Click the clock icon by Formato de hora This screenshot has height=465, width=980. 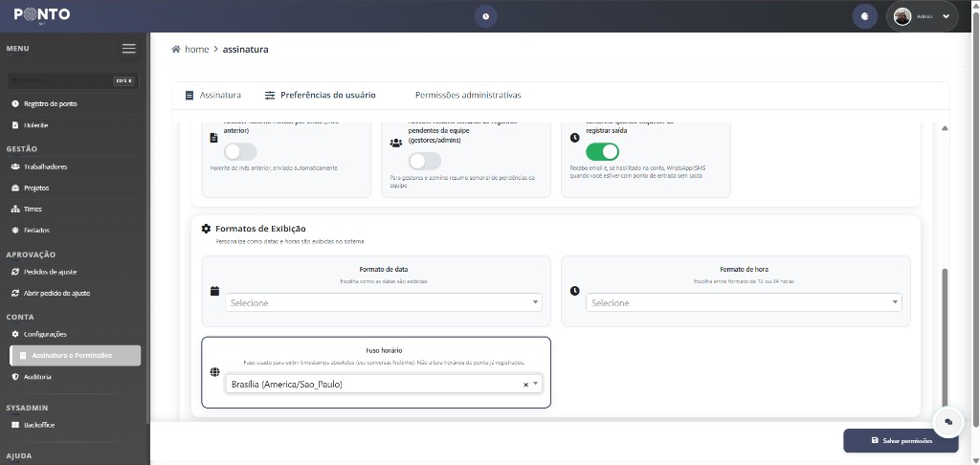click(575, 291)
